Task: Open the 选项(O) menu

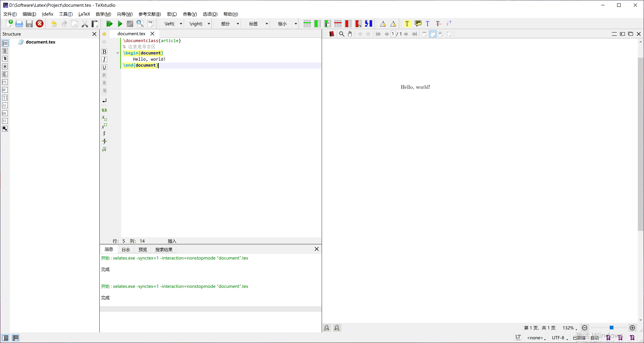Action: pos(210,14)
